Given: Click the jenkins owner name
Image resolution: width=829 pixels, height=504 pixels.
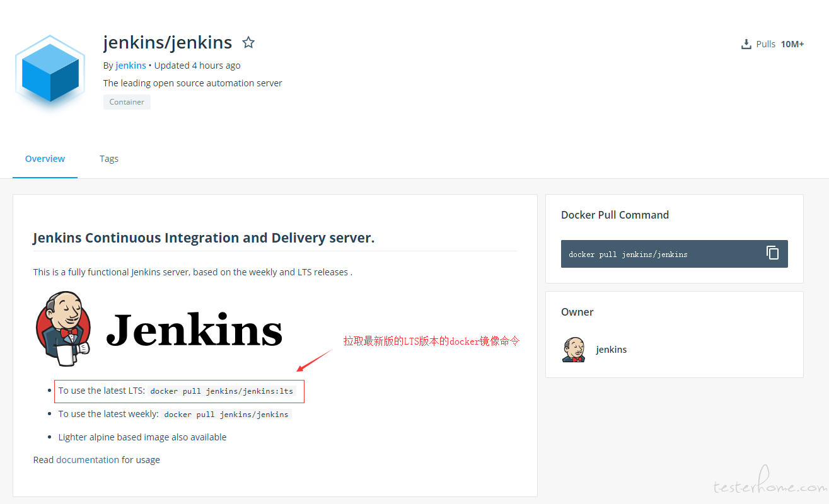Looking at the screenshot, I should tap(612, 350).
